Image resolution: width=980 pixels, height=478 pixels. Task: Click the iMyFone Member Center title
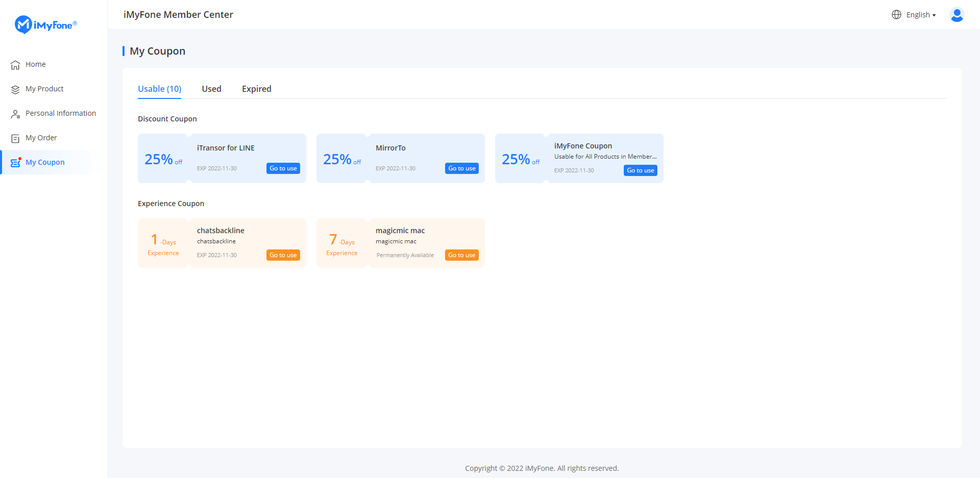(x=178, y=15)
